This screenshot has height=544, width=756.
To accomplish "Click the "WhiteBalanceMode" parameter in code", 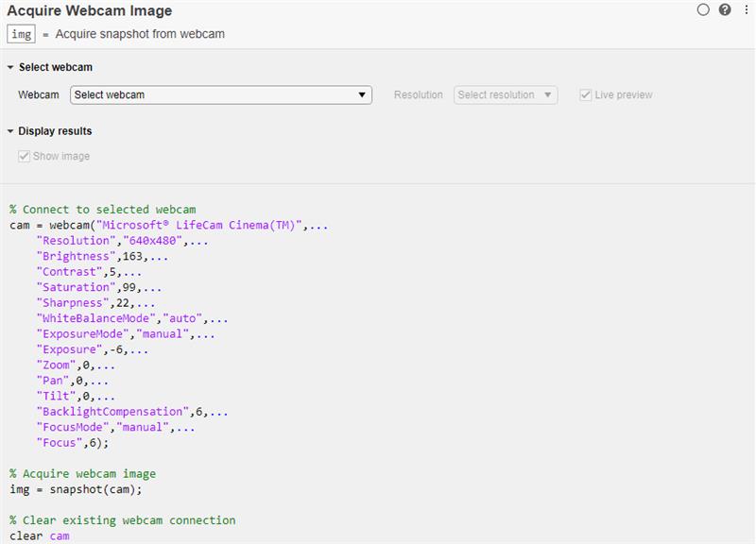I will point(96,318).
